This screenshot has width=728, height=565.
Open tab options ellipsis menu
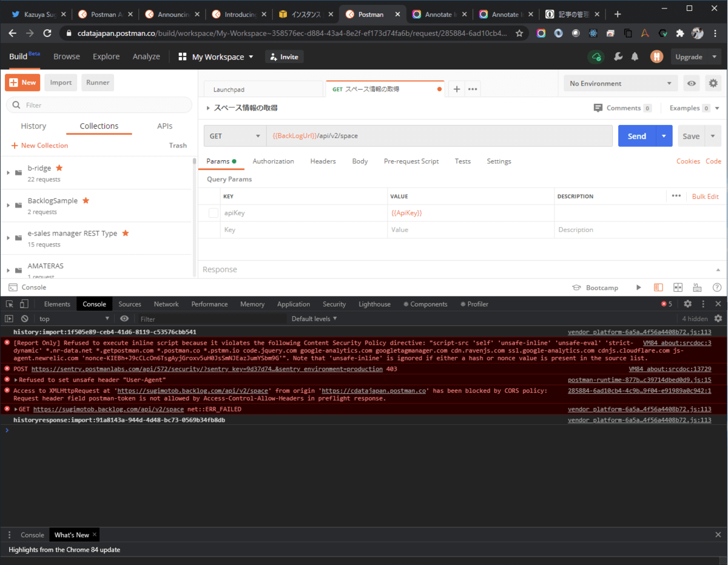(x=473, y=89)
